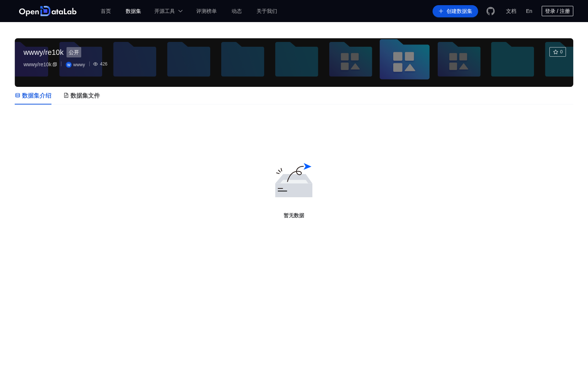Open 评测榜单 nav item

tap(207, 11)
